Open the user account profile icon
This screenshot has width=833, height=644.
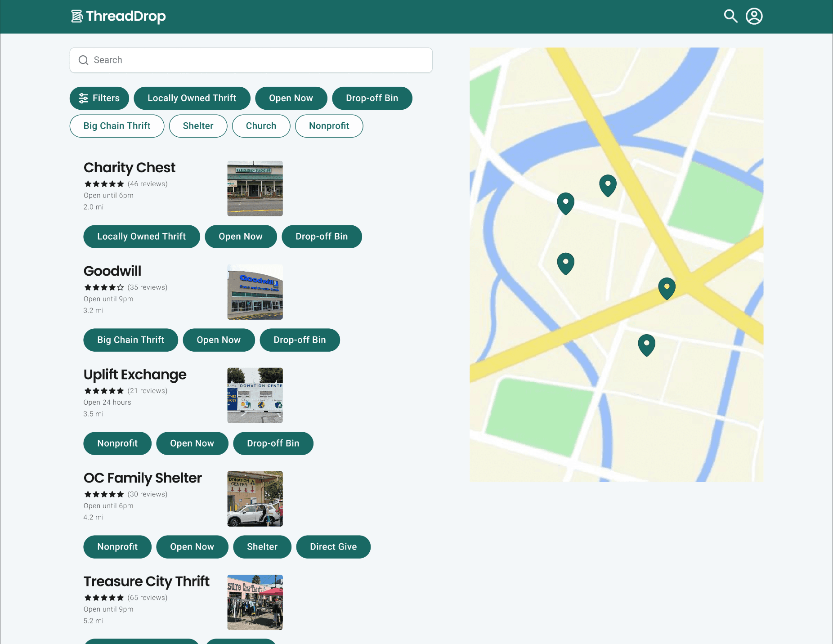754,16
